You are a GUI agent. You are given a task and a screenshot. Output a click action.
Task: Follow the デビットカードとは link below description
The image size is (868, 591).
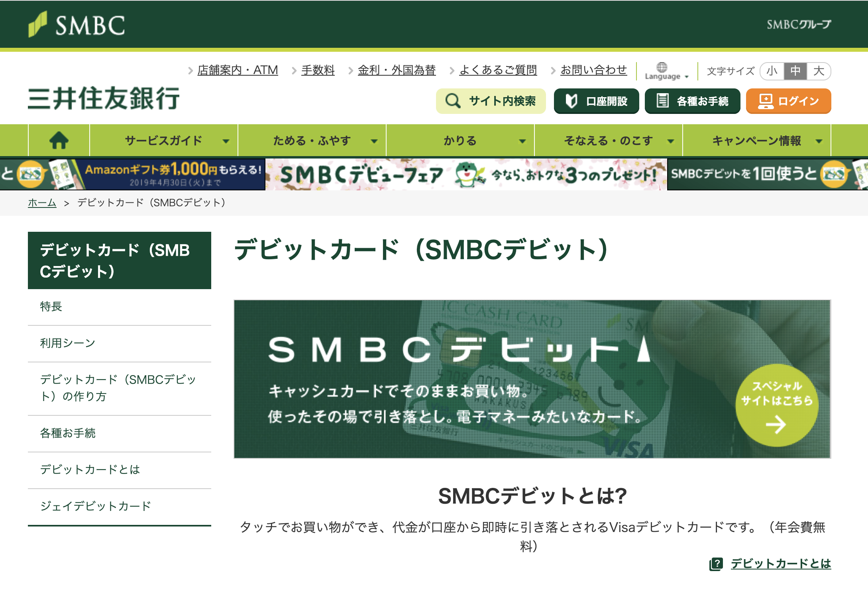tap(781, 564)
